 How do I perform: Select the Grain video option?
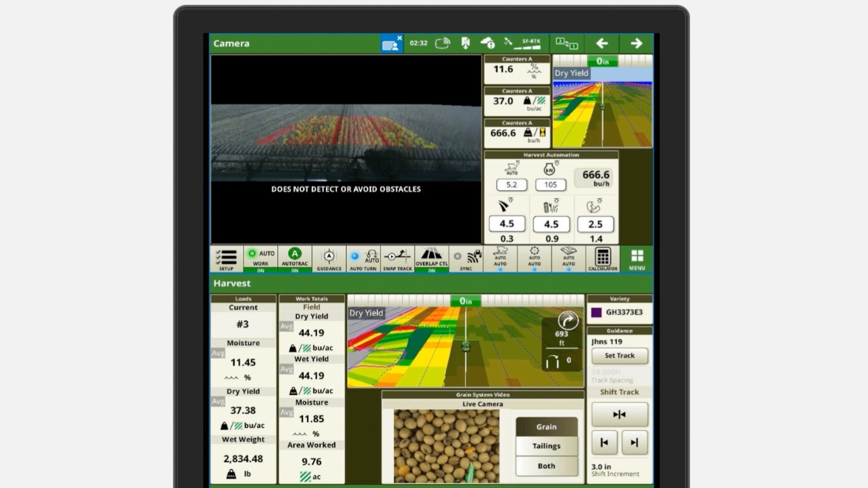547,427
